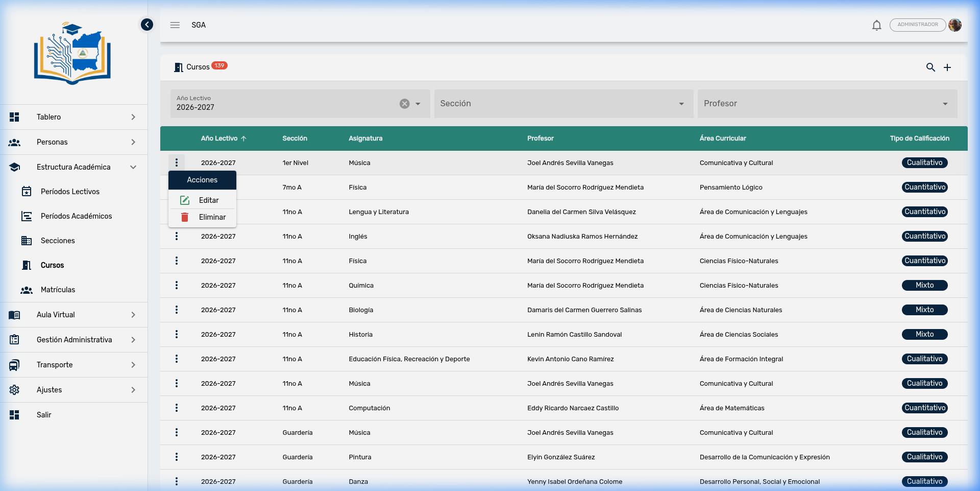Collapse the Estructura Académica section
Viewport: 980px width, 491px height.
[73, 167]
